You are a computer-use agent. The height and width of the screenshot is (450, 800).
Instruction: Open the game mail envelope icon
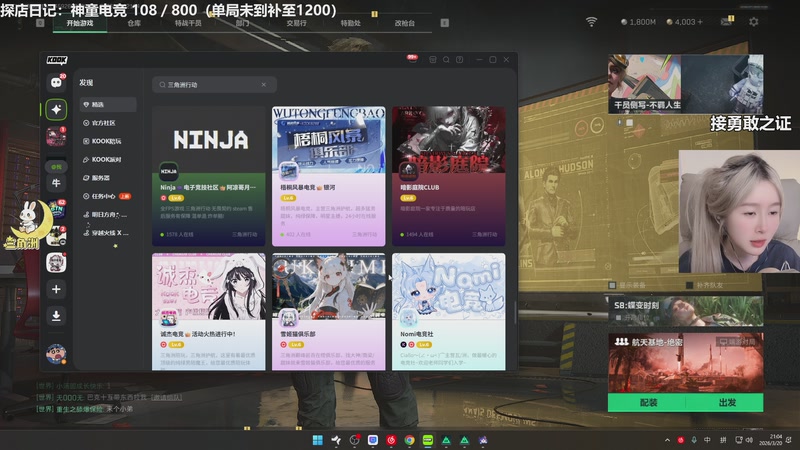pos(727,21)
